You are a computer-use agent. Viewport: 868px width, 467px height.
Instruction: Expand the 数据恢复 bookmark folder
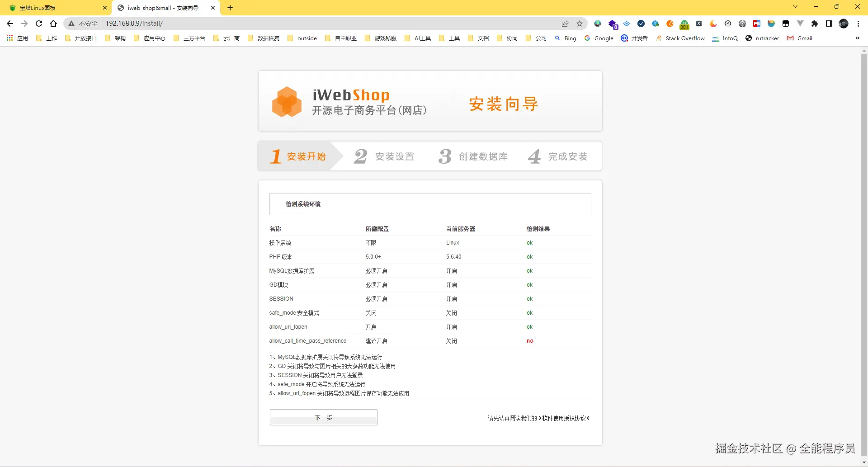(x=264, y=38)
